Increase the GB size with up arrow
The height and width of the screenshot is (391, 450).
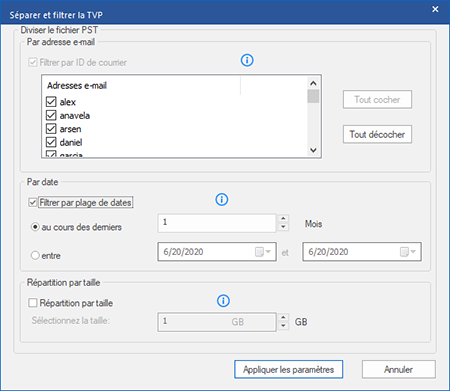click(283, 317)
